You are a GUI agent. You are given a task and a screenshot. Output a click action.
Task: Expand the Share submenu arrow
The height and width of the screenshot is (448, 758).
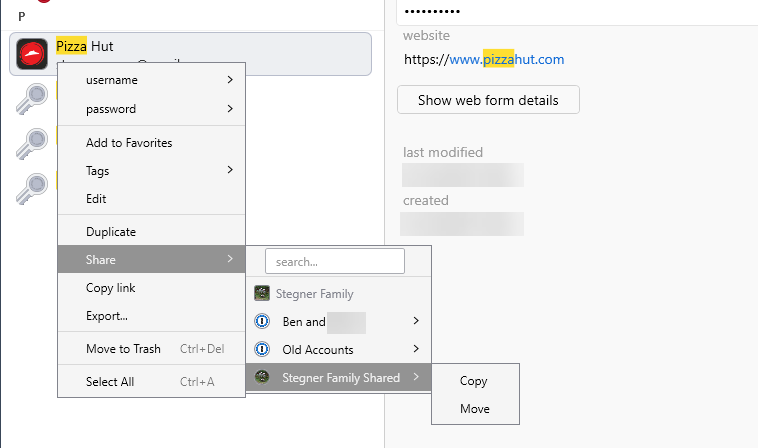click(x=230, y=259)
